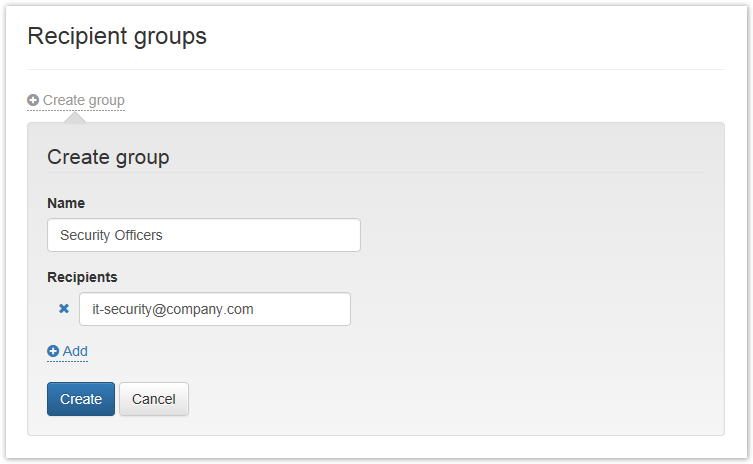
Task: Click the plus icon beside Create group
Action: pos(33,100)
